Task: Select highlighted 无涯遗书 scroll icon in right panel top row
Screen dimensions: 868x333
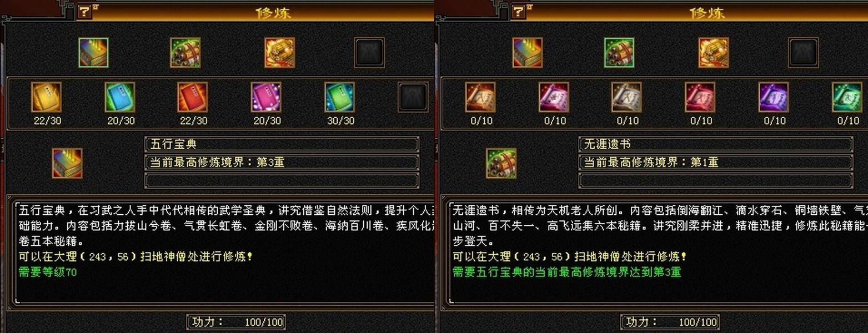Action: pos(619,53)
